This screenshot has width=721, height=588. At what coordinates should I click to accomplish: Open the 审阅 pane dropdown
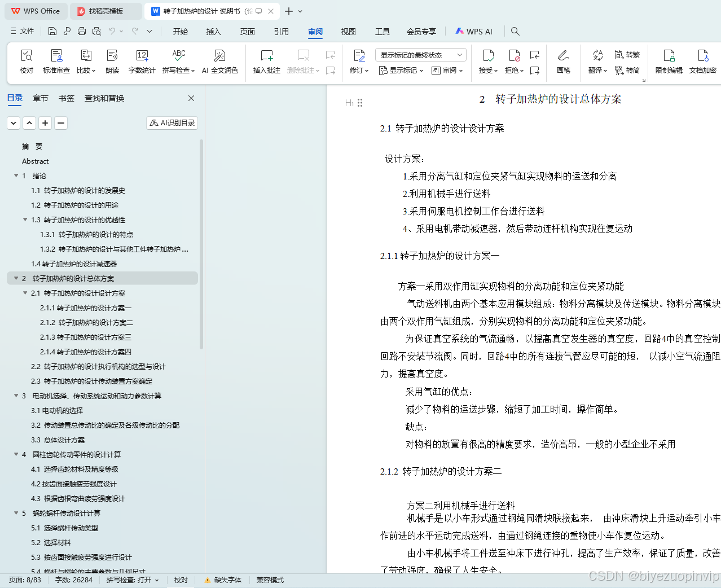click(x=447, y=71)
